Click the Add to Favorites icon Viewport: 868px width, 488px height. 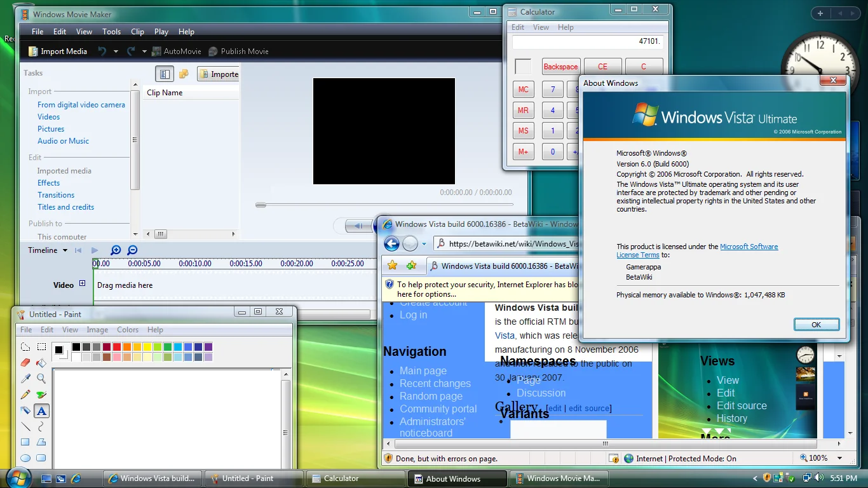pos(412,266)
